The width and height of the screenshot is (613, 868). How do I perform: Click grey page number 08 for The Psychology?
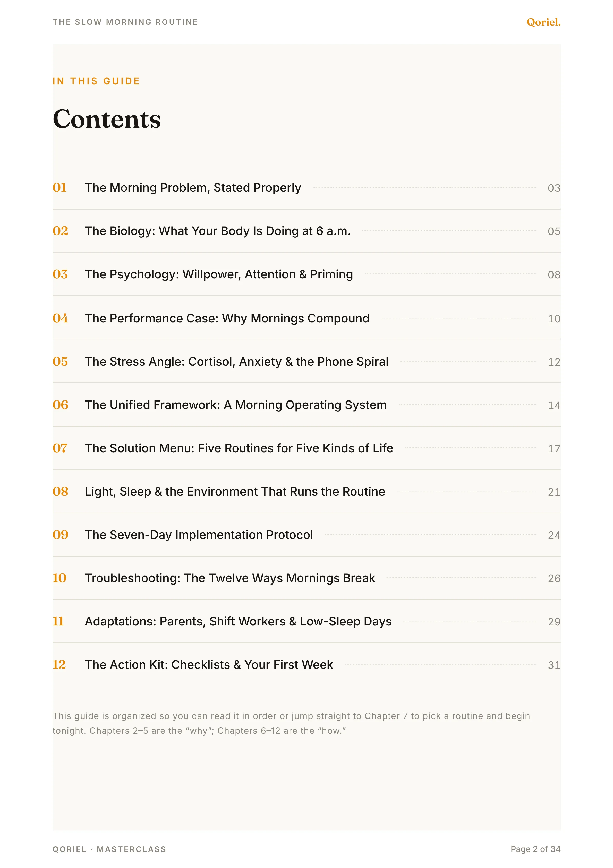click(554, 274)
